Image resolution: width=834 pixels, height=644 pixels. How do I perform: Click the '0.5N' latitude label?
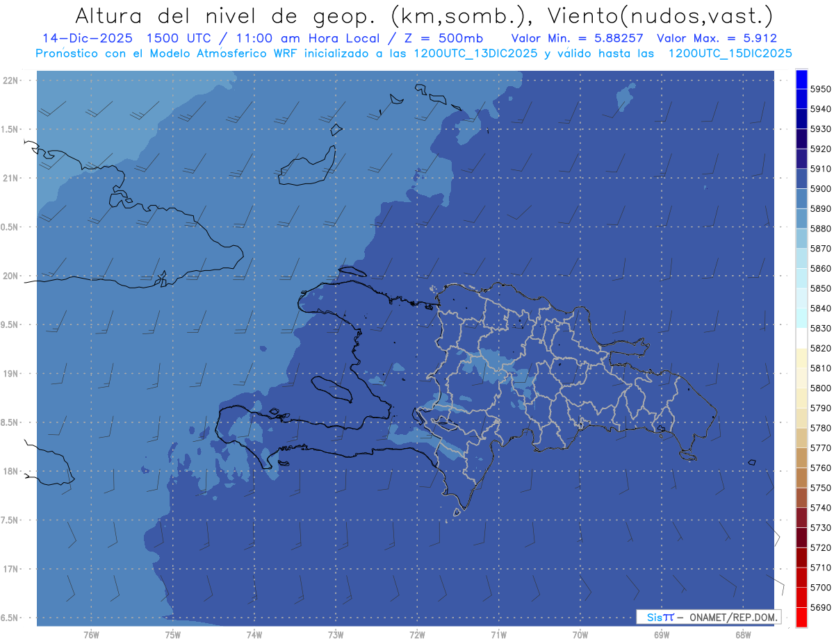point(10,227)
